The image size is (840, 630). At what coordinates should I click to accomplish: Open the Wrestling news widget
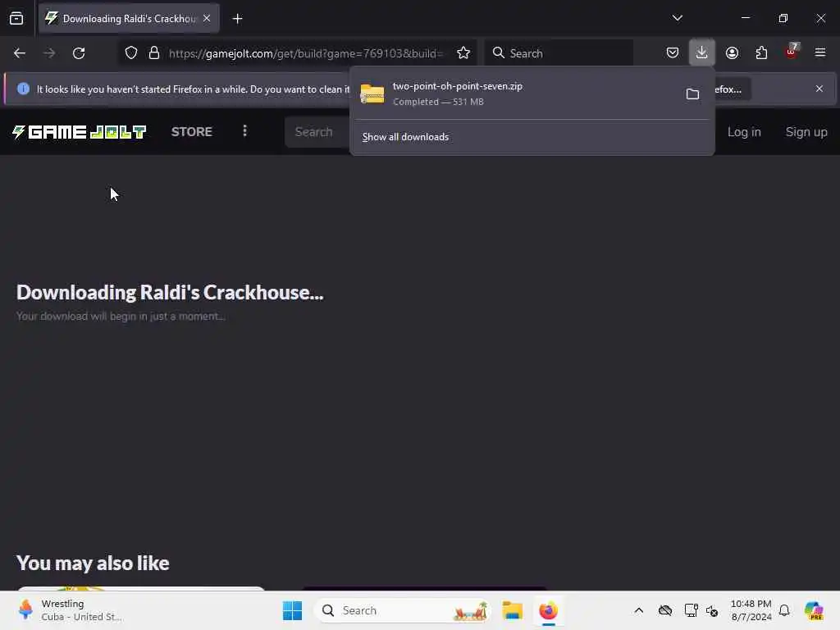[70, 610]
